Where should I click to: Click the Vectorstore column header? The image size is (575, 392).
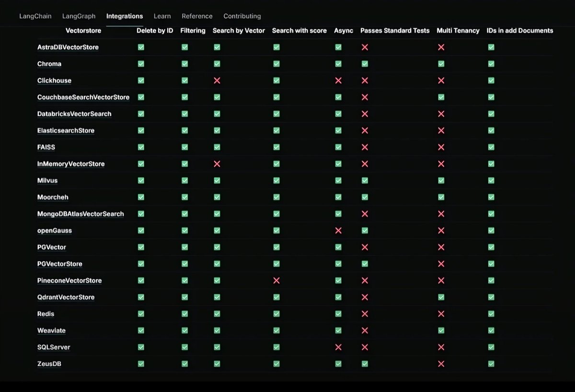tap(84, 30)
